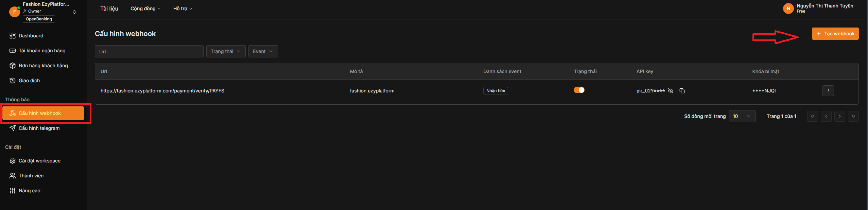Screen dimensions: 868x210
Task: Go to the next page arrow
Action: (839, 116)
